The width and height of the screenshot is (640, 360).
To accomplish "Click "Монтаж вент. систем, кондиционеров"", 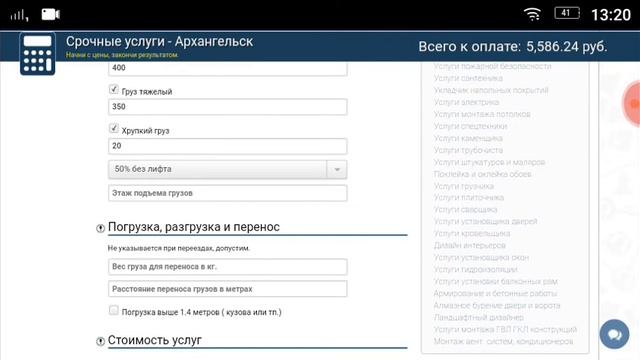I will pos(503,342).
